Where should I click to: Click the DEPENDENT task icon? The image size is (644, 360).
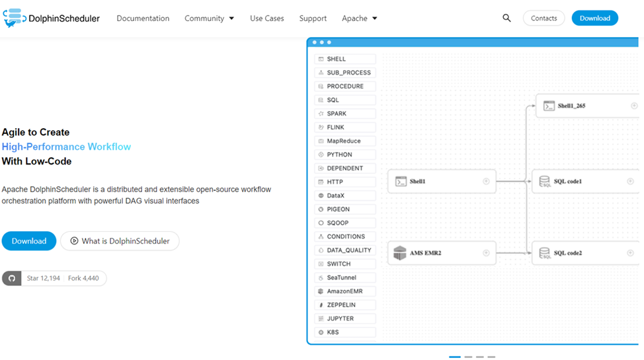(x=321, y=168)
